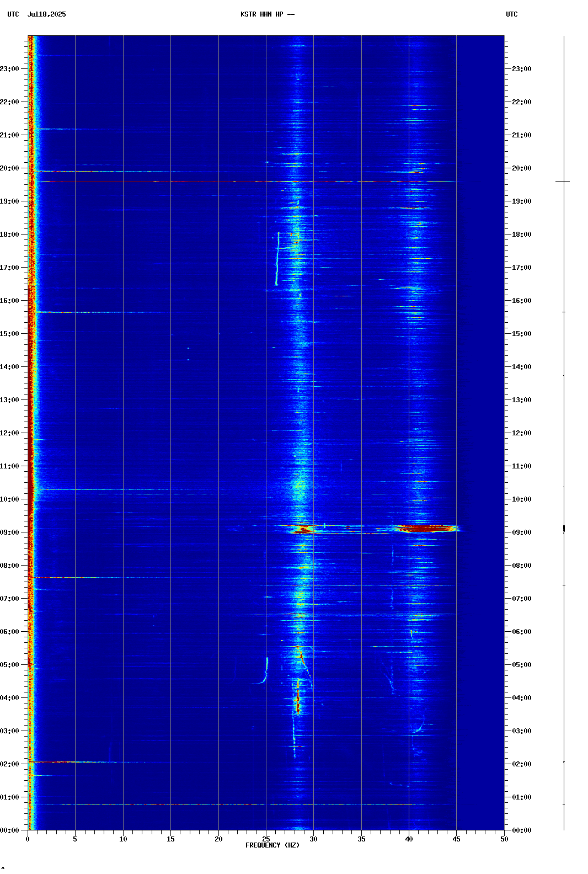The image size is (588, 874).
Task: Click 19:00 on the left time axis
Action: [x=9, y=201]
